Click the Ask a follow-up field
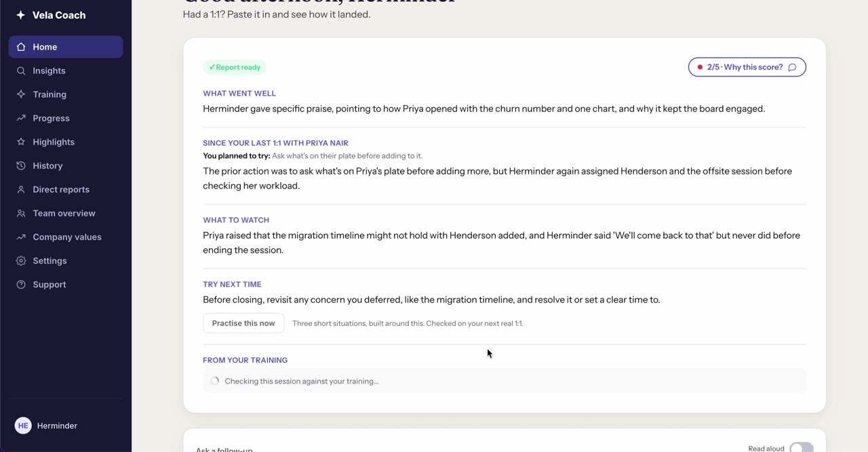 (224, 449)
